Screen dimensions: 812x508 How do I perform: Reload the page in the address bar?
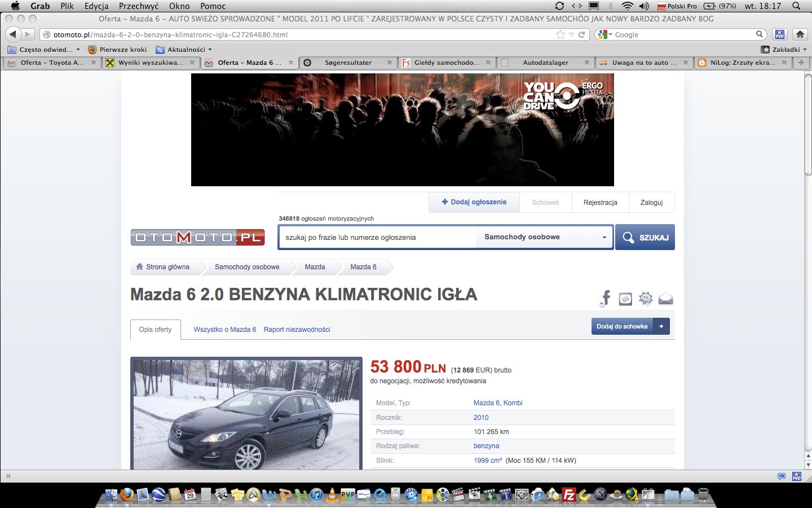click(581, 34)
